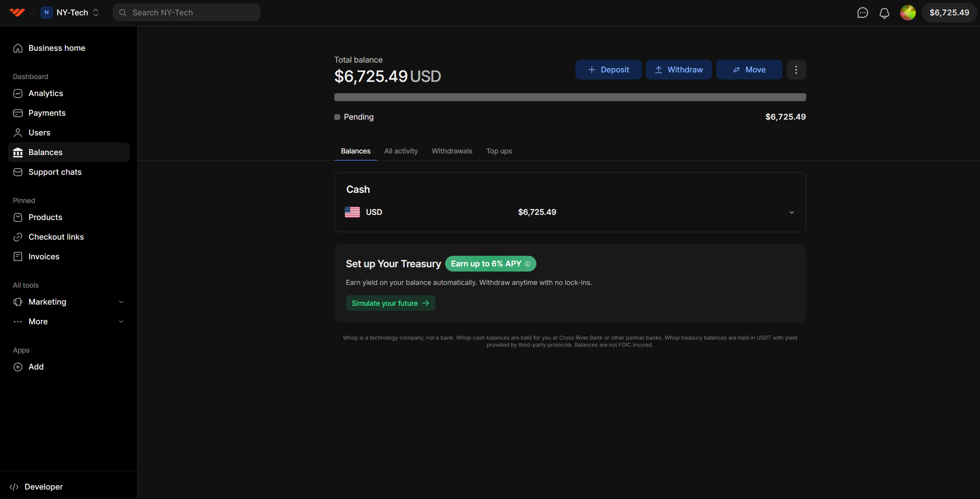This screenshot has width=980, height=499.
Task: Switch to the All activity tab
Action: 401,151
